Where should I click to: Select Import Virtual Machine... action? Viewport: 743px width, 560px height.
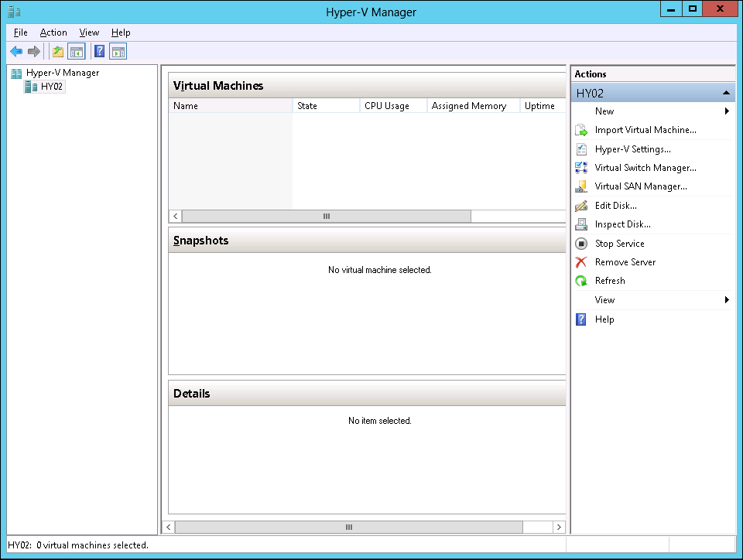tap(645, 130)
